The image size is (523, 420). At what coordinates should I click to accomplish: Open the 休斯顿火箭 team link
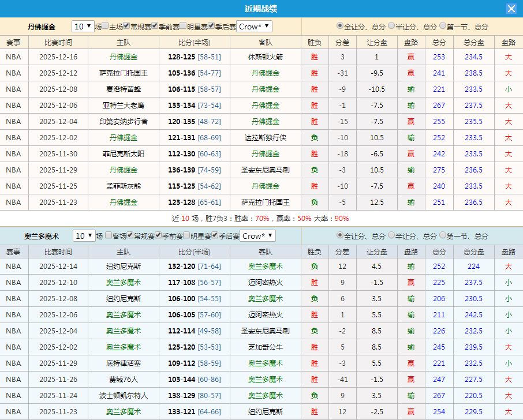coord(265,57)
